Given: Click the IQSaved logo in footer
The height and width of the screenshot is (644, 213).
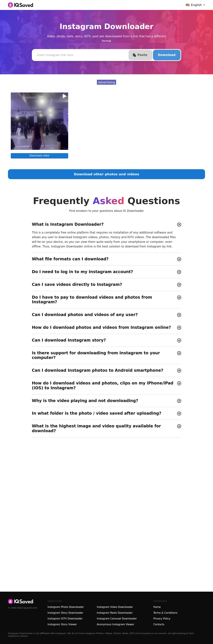Looking at the screenshot, I should (x=21, y=602).
